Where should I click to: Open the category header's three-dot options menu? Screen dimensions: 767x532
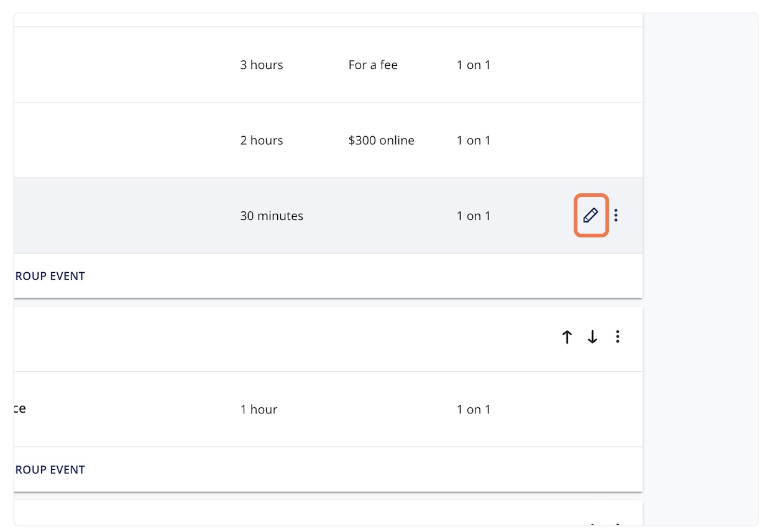617,337
